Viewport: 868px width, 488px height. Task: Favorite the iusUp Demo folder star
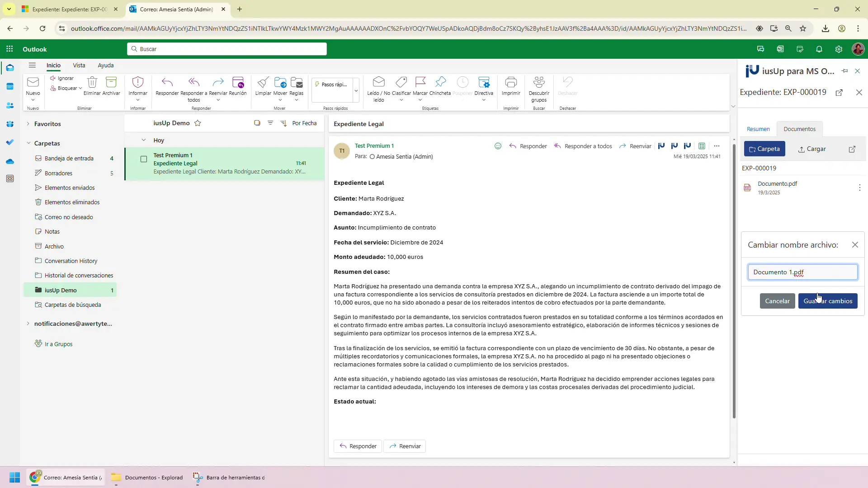[198, 123]
